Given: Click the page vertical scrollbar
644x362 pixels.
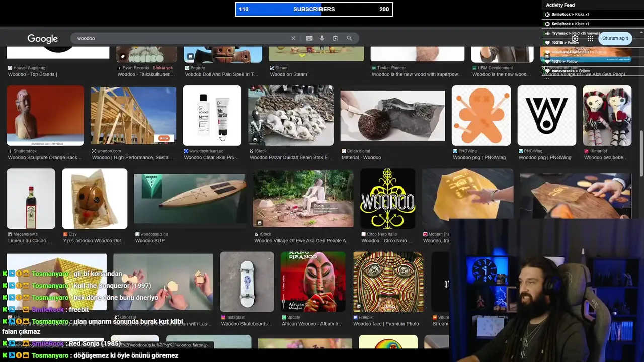Looking at the screenshot, I should (x=641, y=153).
